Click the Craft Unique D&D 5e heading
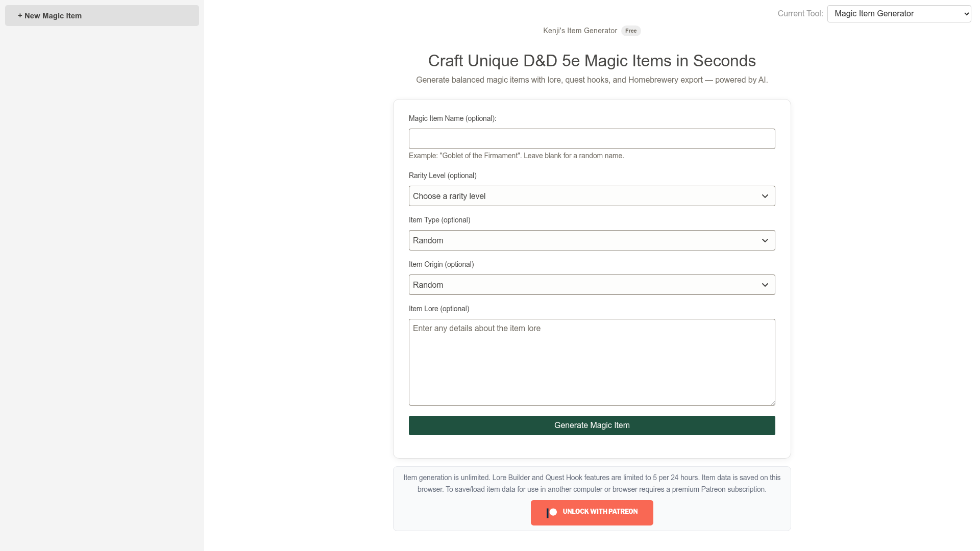Screen dimensions: 980x551 pos(592,61)
